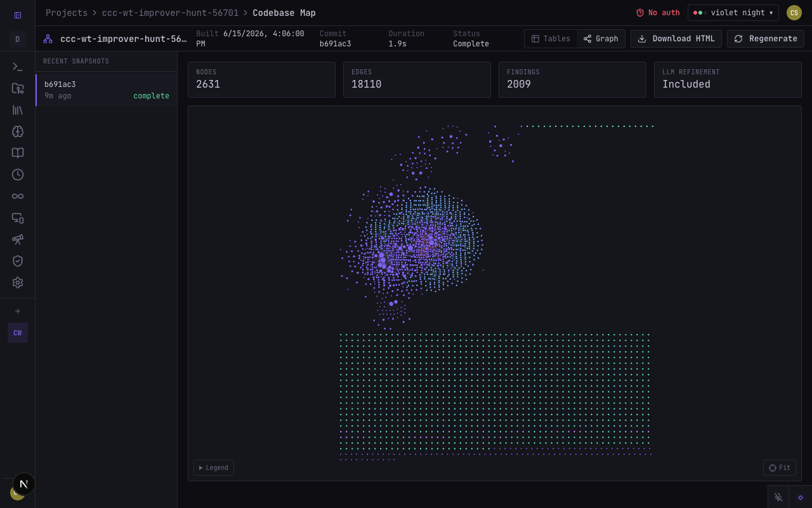Click the Download HTML button

(676, 39)
